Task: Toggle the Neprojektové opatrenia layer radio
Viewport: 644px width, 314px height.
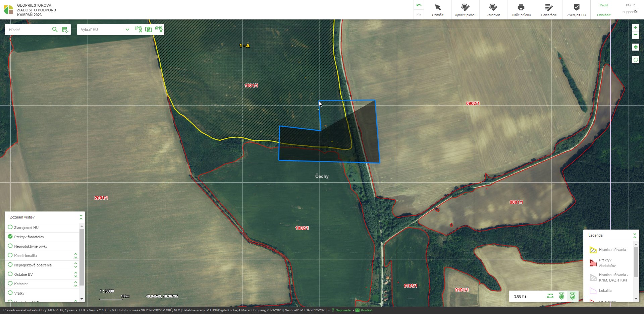Action: (10, 265)
